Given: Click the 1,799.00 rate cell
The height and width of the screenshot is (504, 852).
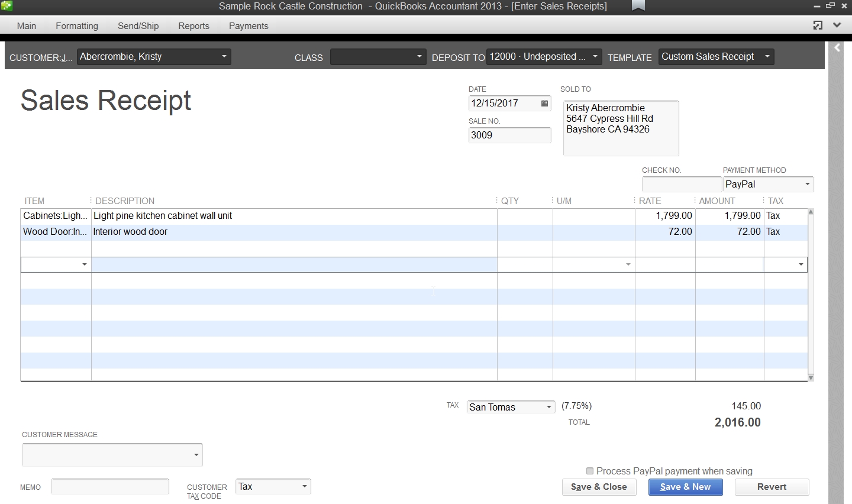Looking at the screenshot, I should coord(665,216).
